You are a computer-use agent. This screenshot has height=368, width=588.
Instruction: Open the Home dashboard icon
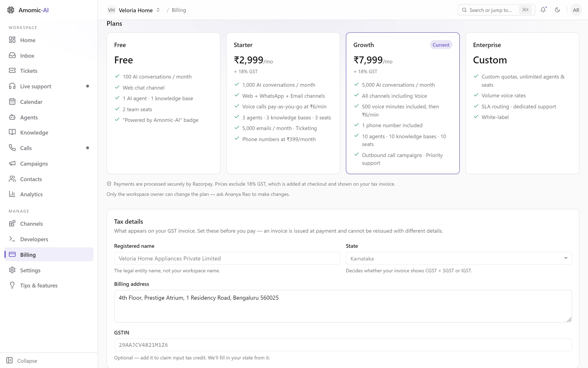point(12,40)
